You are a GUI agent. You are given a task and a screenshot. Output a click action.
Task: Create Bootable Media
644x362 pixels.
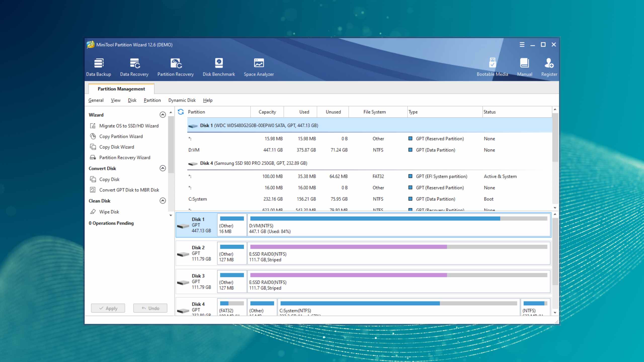(492, 67)
